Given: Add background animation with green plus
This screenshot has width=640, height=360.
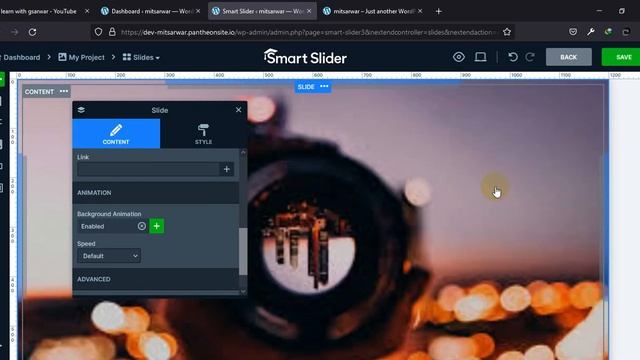Looking at the screenshot, I should (x=157, y=226).
